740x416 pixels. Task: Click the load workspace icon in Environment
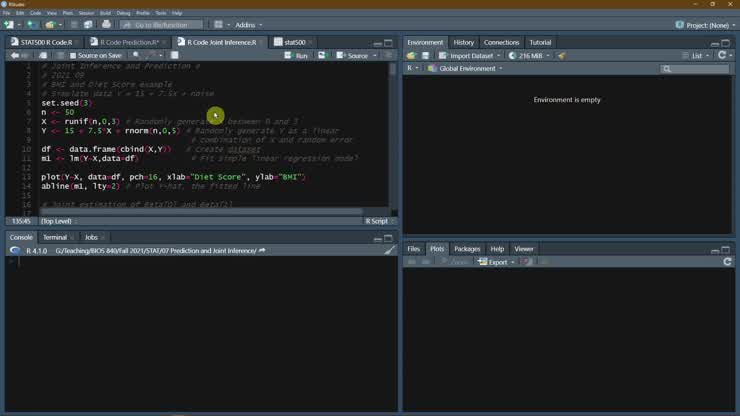tap(411, 56)
